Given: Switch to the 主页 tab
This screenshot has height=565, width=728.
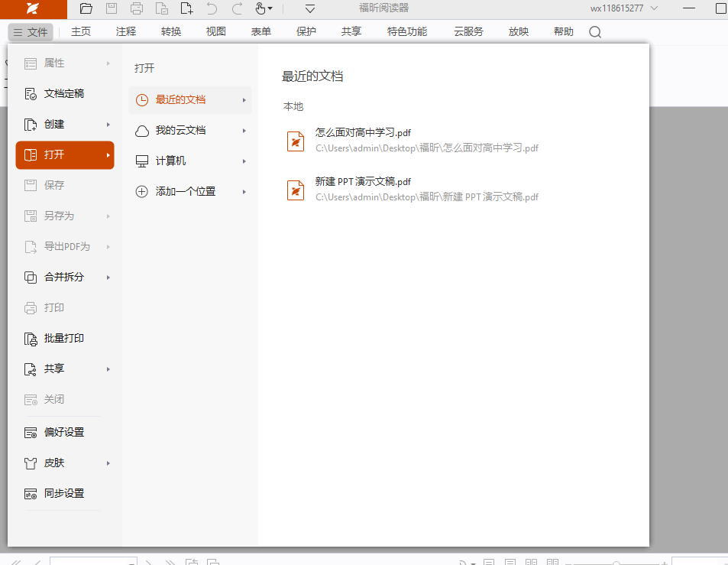Looking at the screenshot, I should click(x=81, y=31).
